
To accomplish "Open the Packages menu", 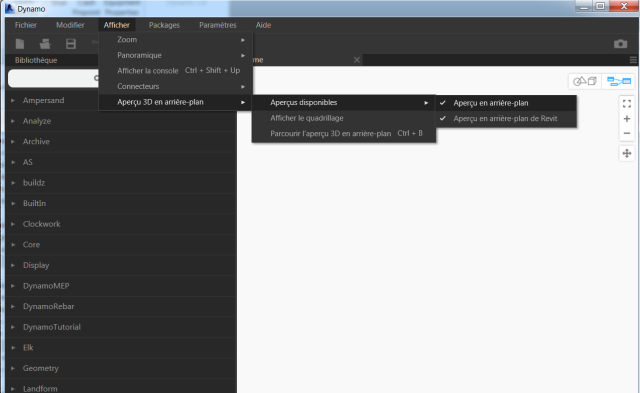I will tap(164, 25).
